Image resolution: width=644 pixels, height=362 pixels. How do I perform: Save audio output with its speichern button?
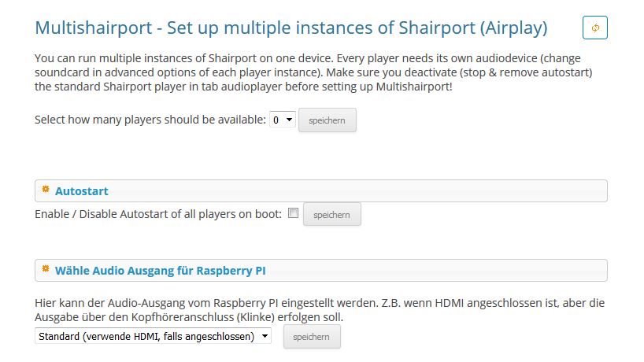[x=312, y=337]
